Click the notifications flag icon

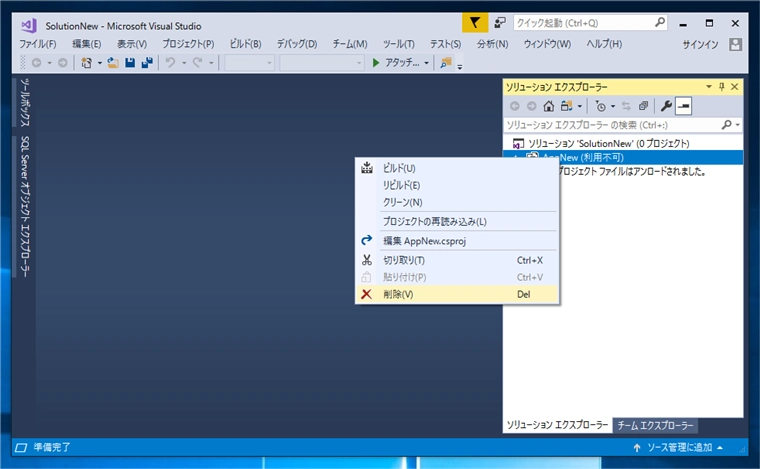(475, 23)
